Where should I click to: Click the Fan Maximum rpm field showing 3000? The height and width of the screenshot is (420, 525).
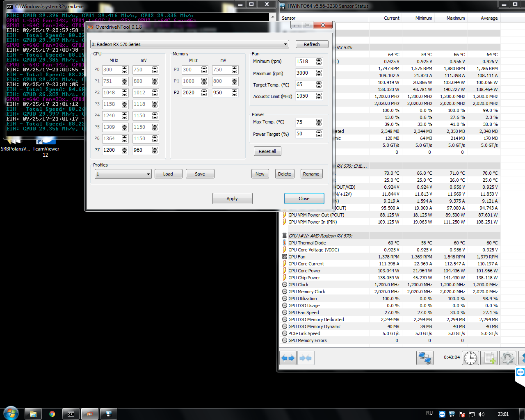tap(306, 73)
